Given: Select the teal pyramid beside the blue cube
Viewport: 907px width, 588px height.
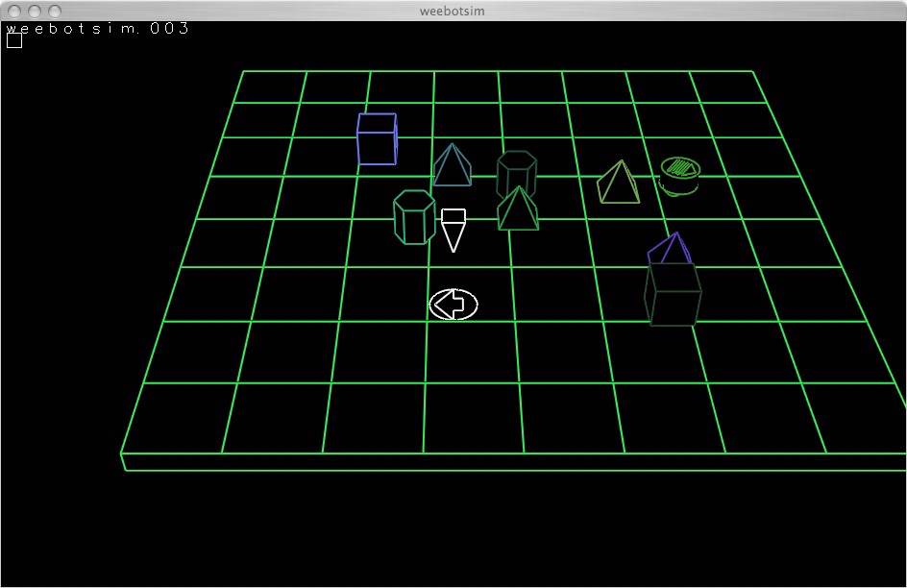Looking at the screenshot, I should pos(453,165).
